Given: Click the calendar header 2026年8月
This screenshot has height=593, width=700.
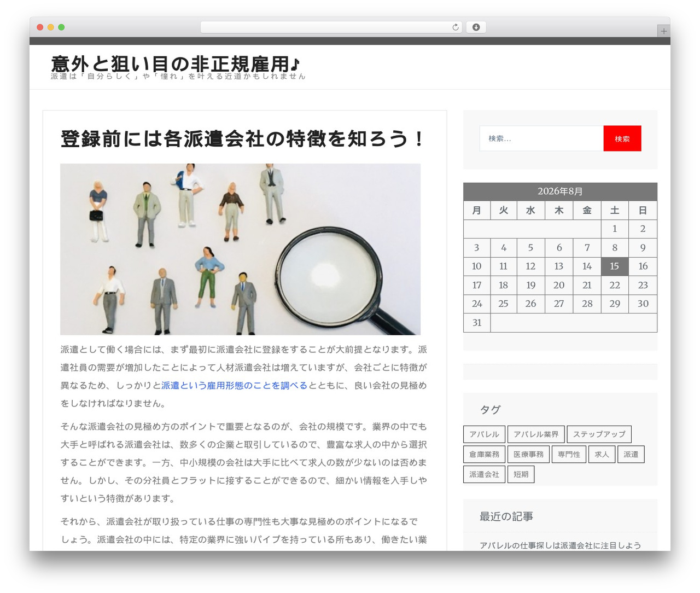Looking at the screenshot, I should tap(560, 191).
